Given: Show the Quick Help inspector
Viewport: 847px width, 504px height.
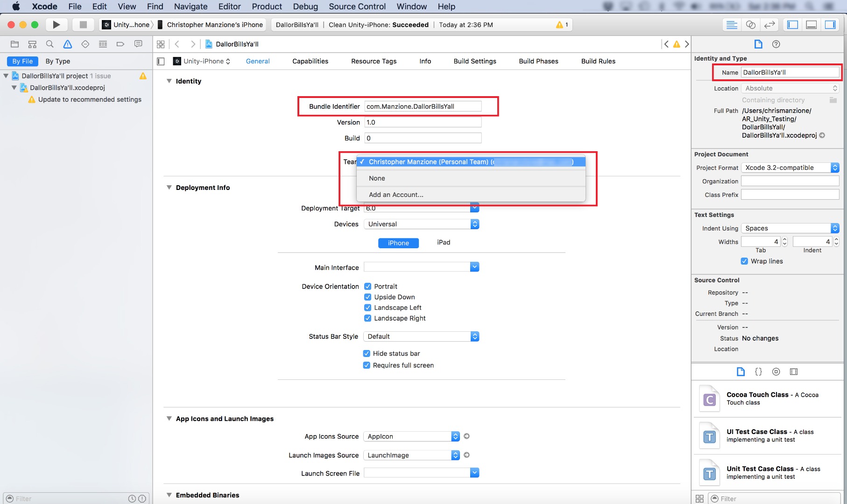Looking at the screenshot, I should (776, 44).
